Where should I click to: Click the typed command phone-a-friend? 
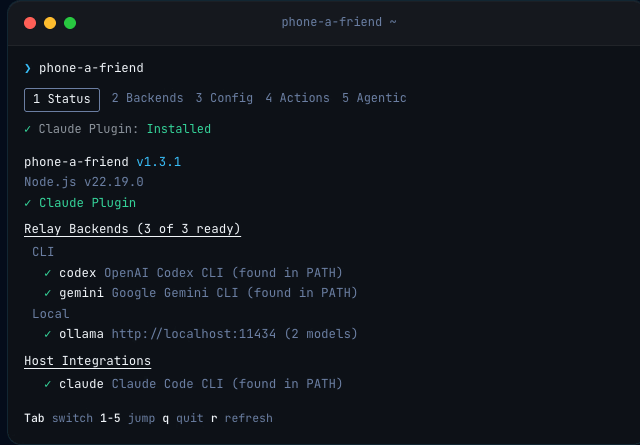tap(91, 68)
